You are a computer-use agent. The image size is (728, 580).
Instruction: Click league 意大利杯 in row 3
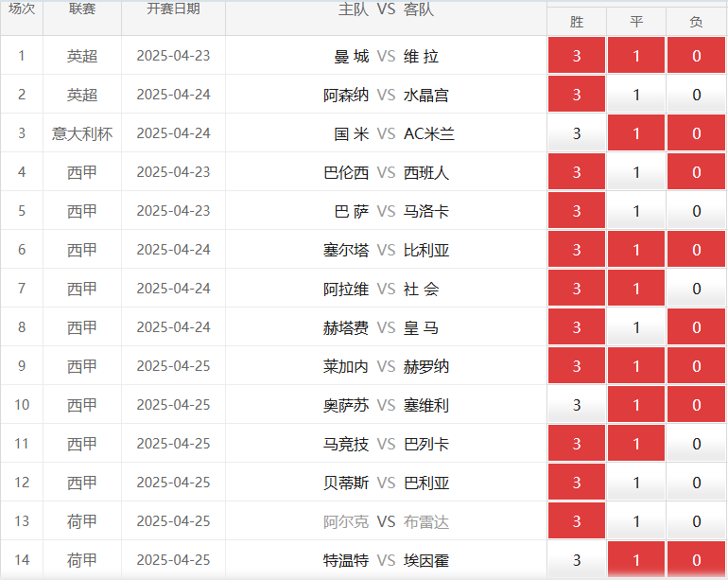(x=82, y=133)
